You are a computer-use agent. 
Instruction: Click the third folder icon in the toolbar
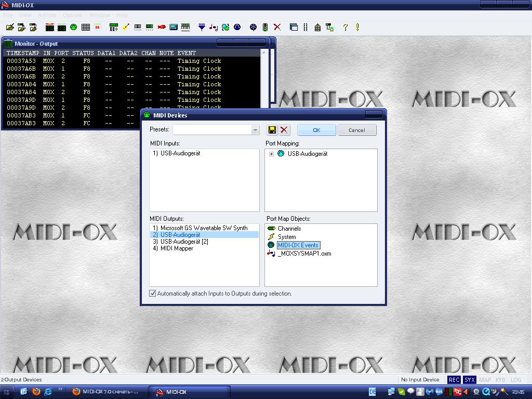coord(33,28)
